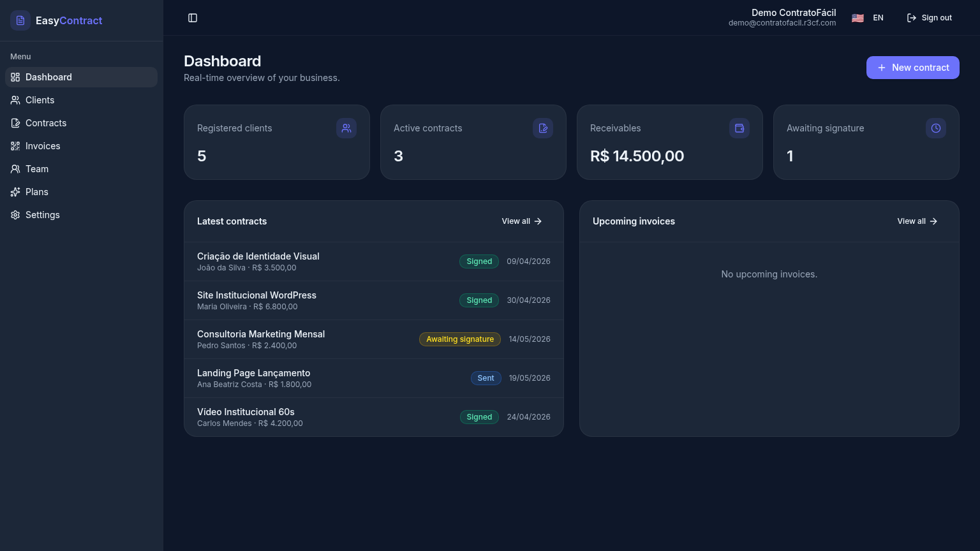Click the Sent status badge
Screen dimensions: 980x551
point(486,378)
